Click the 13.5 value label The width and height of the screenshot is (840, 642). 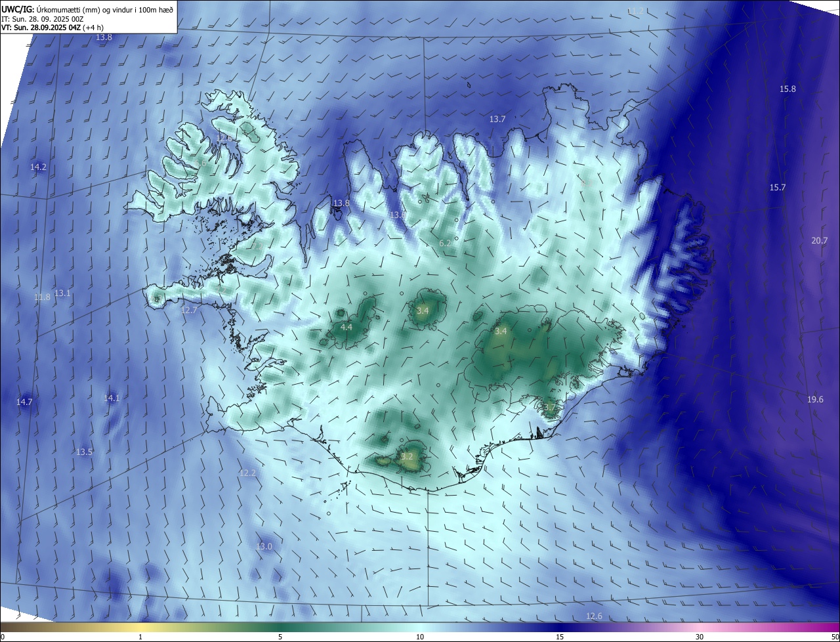click(x=84, y=452)
